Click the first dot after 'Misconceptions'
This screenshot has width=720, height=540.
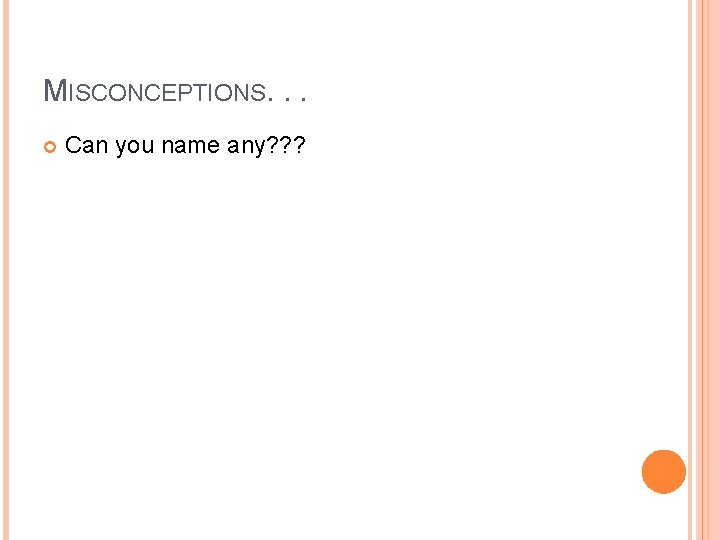point(270,99)
